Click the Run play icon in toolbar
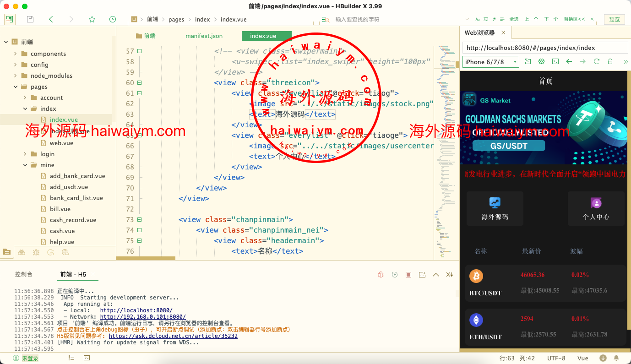The height and width of the screenshot is (364, 631). (113, 19)
